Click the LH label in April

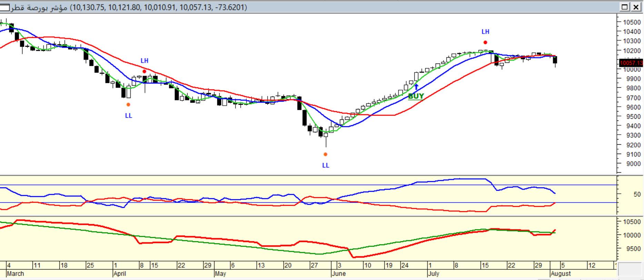pyautogui.click(x=144, y=61)
